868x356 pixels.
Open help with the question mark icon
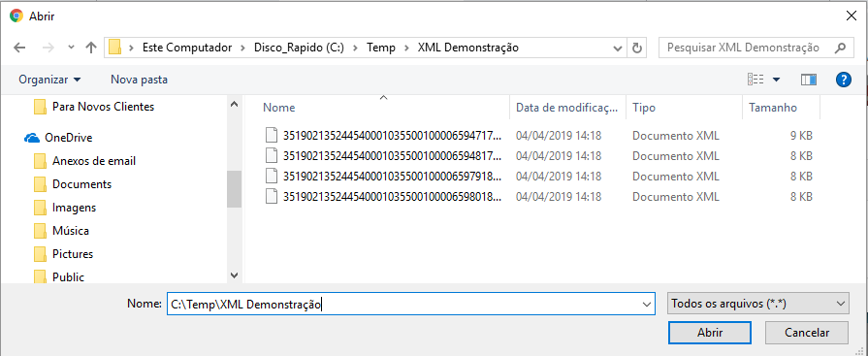click(843, 80)
